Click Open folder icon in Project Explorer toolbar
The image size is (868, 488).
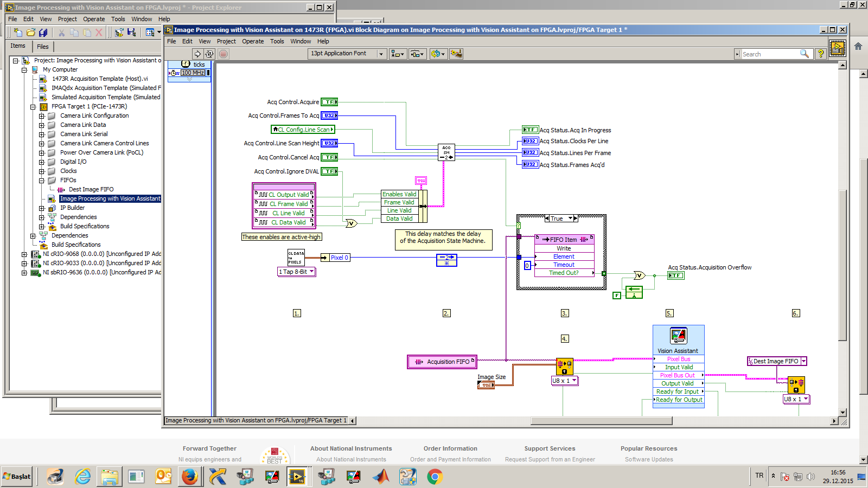pos(31,33)
